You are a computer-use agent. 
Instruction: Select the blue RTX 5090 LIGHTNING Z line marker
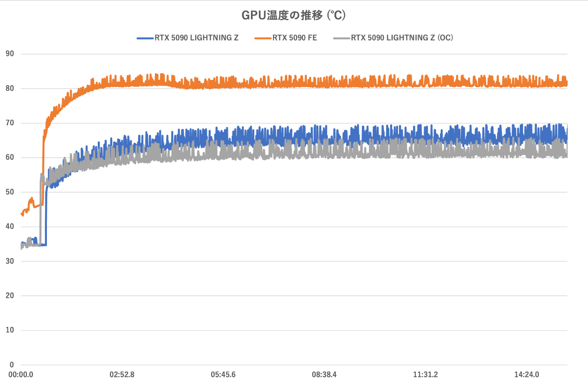tap(145, 38)
